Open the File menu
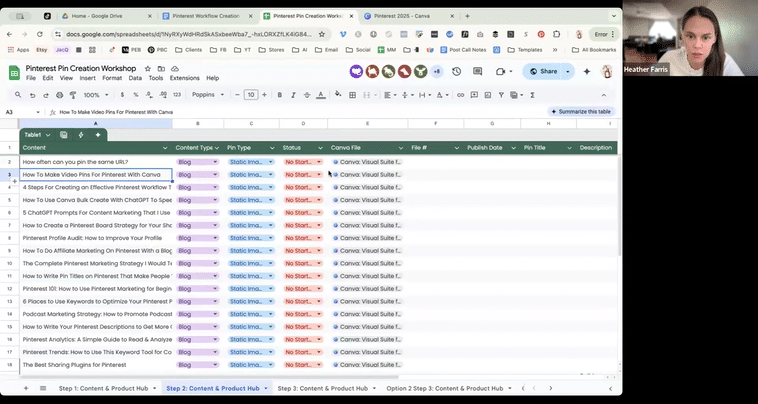Viewport: 758px width, 404px height. point(31,78)
